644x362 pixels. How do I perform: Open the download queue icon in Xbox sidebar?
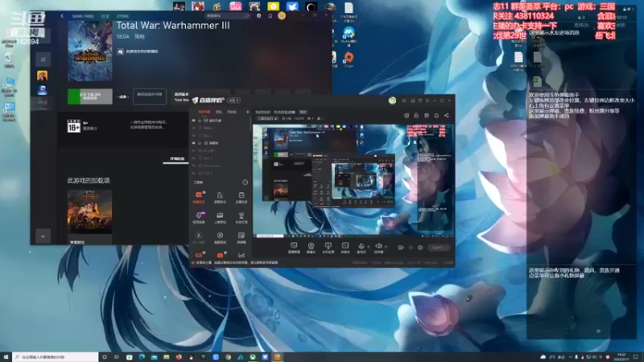pos(43,59)
